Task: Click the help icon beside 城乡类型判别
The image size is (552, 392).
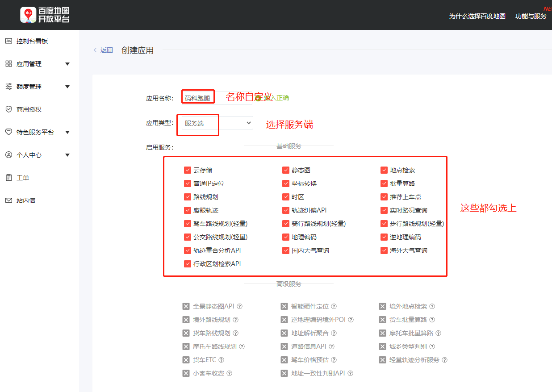Action: click(x=432, y=346)
